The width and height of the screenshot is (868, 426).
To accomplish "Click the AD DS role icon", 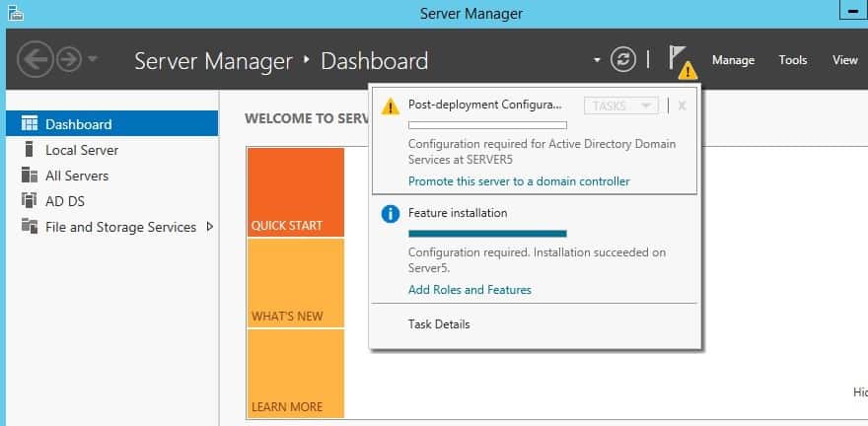I will pos(30,200).
